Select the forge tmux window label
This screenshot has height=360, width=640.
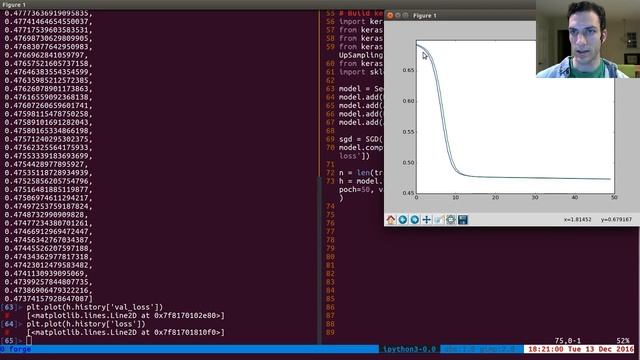(16, 349)
